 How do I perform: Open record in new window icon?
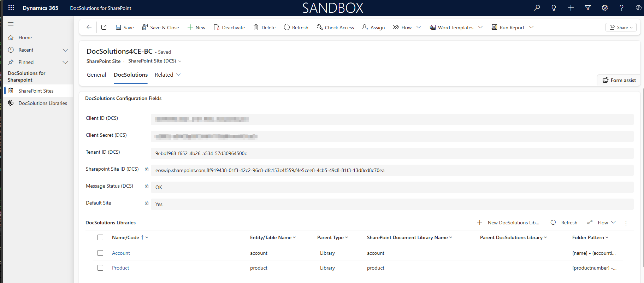point(104,28)
